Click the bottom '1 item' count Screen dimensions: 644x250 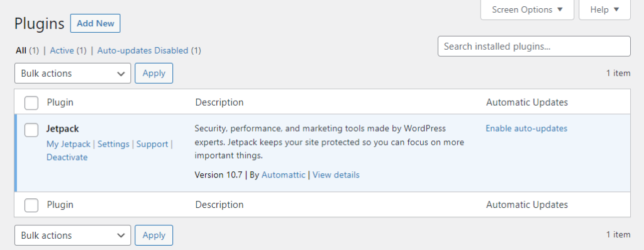pyautogui.click(x=618, y=235)
